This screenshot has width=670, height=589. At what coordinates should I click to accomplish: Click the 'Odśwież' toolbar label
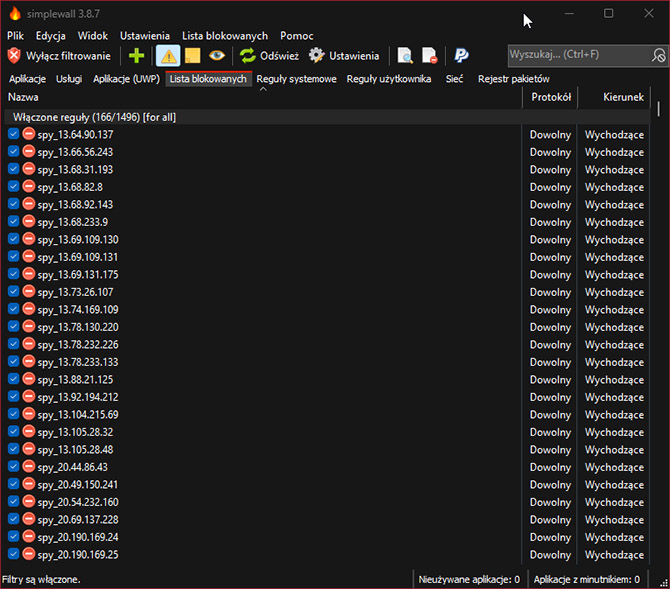(279, 56)
